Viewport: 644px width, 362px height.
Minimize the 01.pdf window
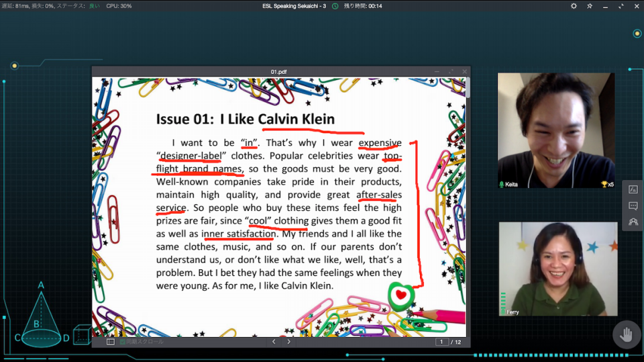(x=437, y=72)
